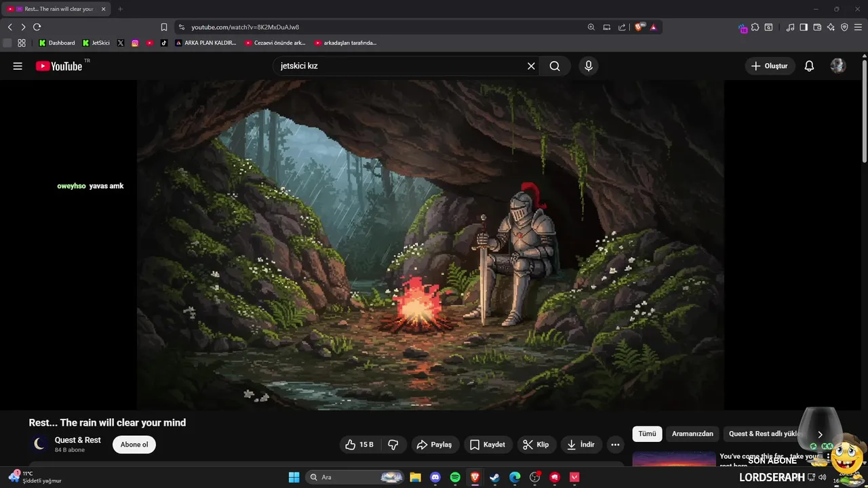The width and height of the screenshot is (868, 488).
Task: Open Microsoft Edge from the taskbar
Action: tap(515, 477)
